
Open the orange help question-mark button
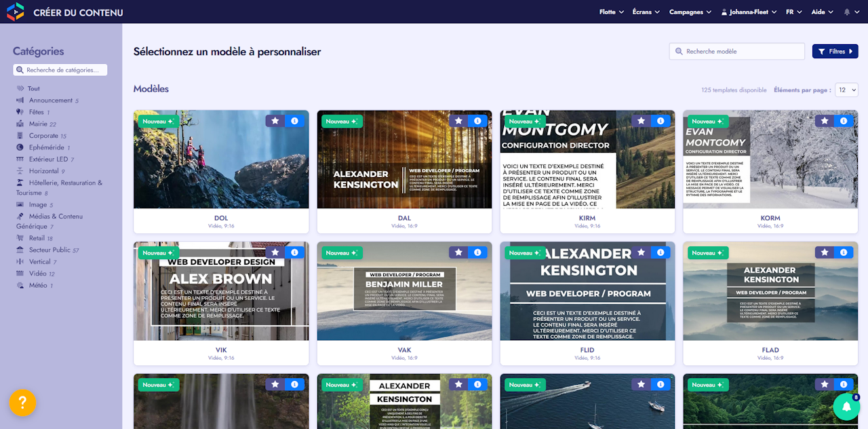(22, 403)
